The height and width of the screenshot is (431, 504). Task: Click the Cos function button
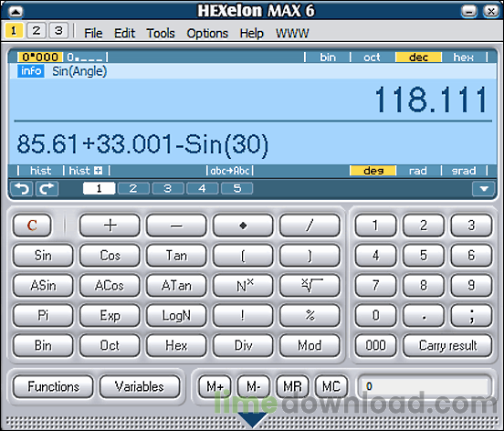click(x=110, y=256)
